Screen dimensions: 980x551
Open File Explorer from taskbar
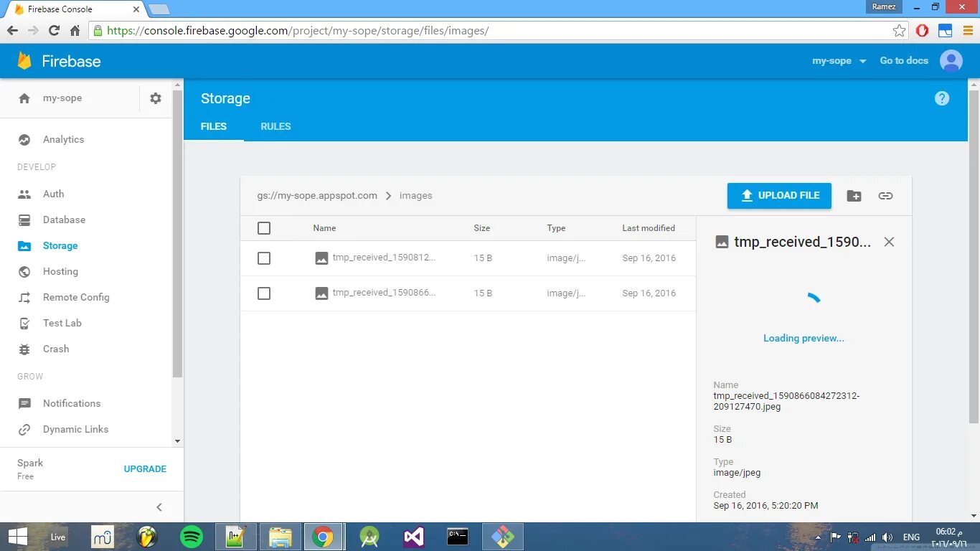pos(281,537)
